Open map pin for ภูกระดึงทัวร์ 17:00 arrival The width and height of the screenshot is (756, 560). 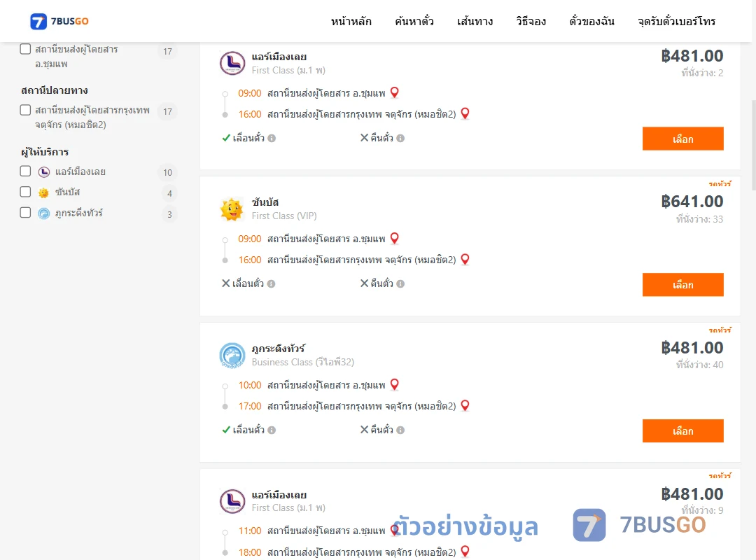coord(465,405)
